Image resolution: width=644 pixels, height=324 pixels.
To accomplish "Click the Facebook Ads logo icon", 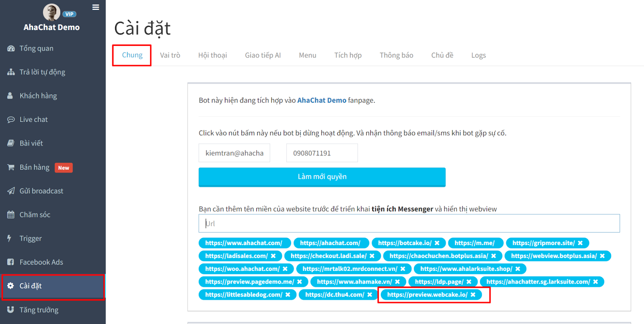I will click(x=11, y=262).
